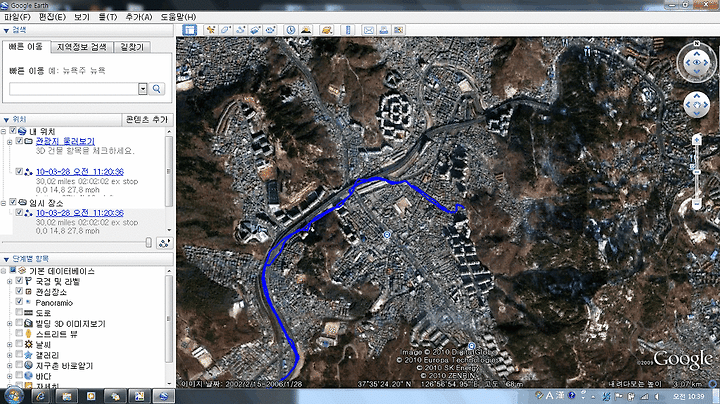Select the Add Path tool
The width and height of the screenshot is (720, 404).
[240, 30]
